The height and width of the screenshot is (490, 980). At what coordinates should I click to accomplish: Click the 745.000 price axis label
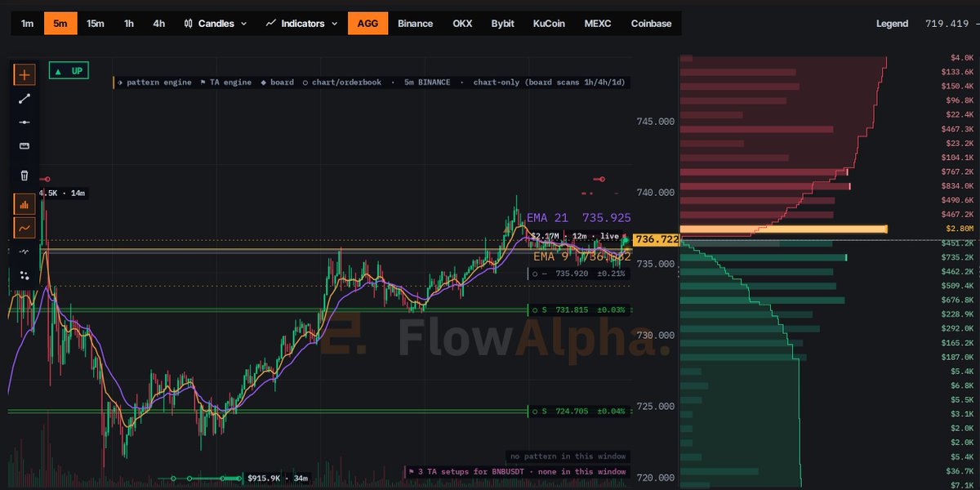click(x=655, y=122)
